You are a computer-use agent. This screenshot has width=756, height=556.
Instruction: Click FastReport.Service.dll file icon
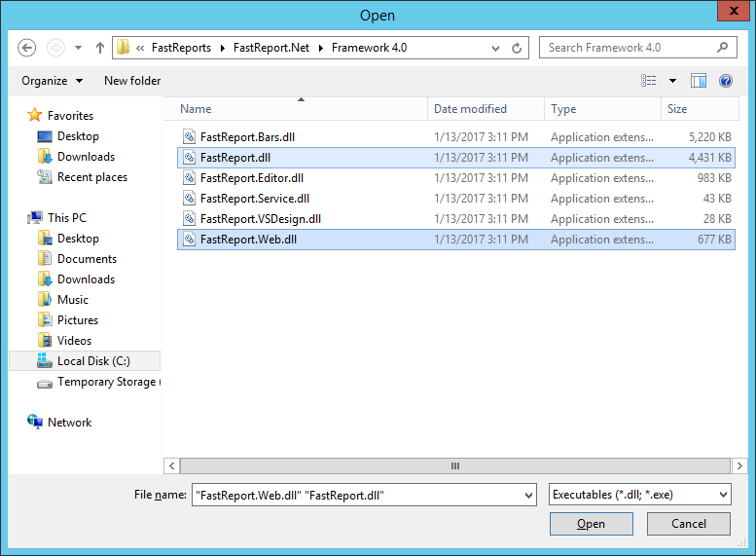[190, 199]
